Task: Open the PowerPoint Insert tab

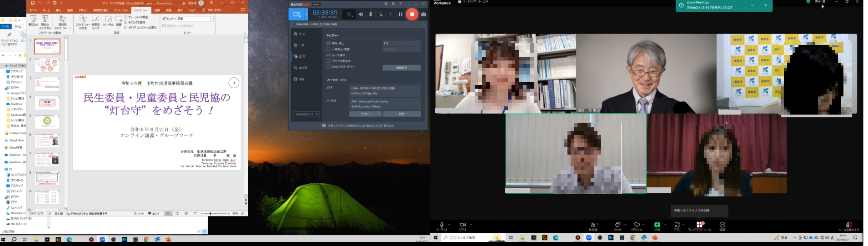Action: click(58, 10)
